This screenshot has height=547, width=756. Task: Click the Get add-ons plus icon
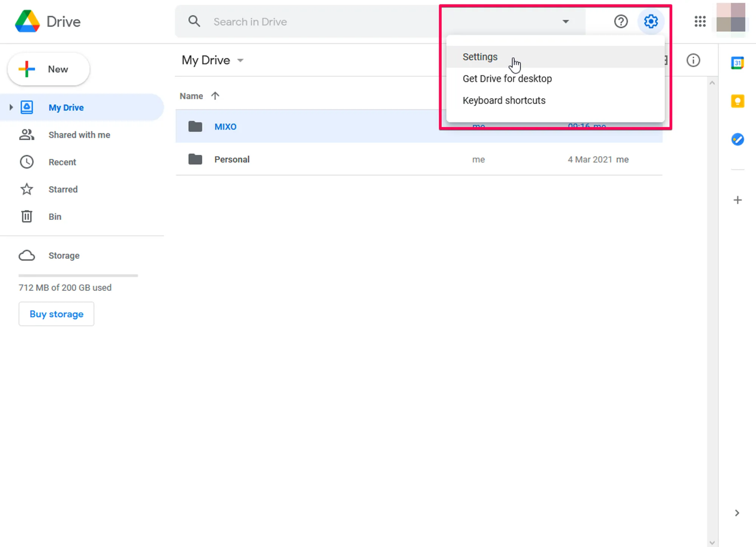tap(737, 200)
